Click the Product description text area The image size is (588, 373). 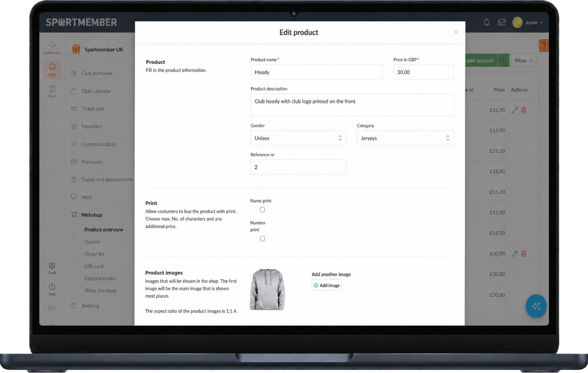[352, 105]
